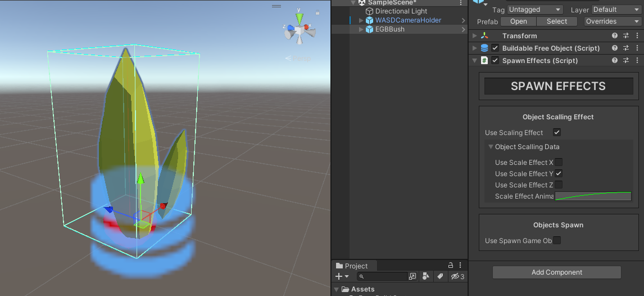Screen dimensions: 644x296
Task: Expand the Transform component
Action: 475,36
